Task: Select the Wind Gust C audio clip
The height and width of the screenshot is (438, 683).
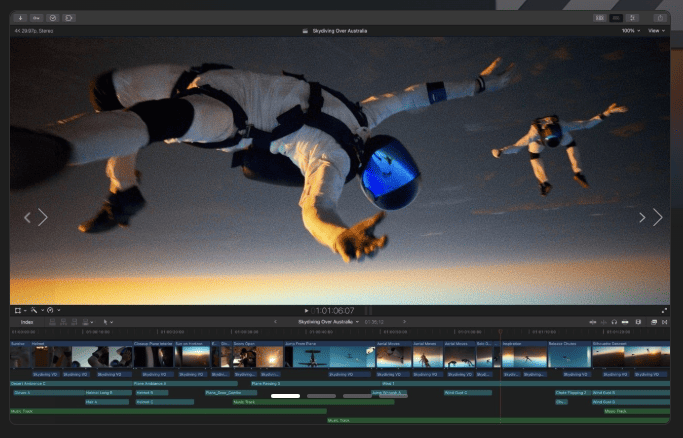Action: [468, 393]
